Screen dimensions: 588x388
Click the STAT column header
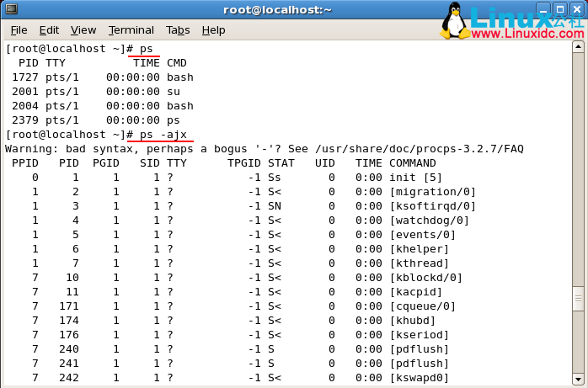click(281, 163)
